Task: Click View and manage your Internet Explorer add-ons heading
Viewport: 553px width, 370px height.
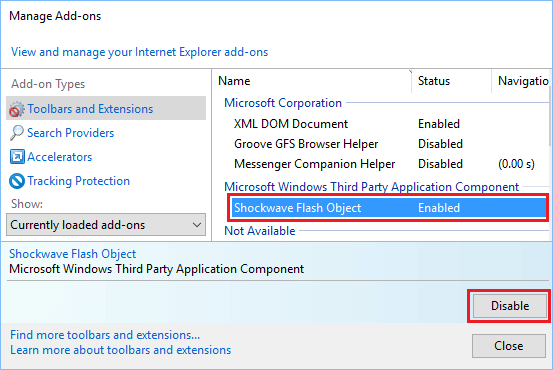Action: pos(140,52)
